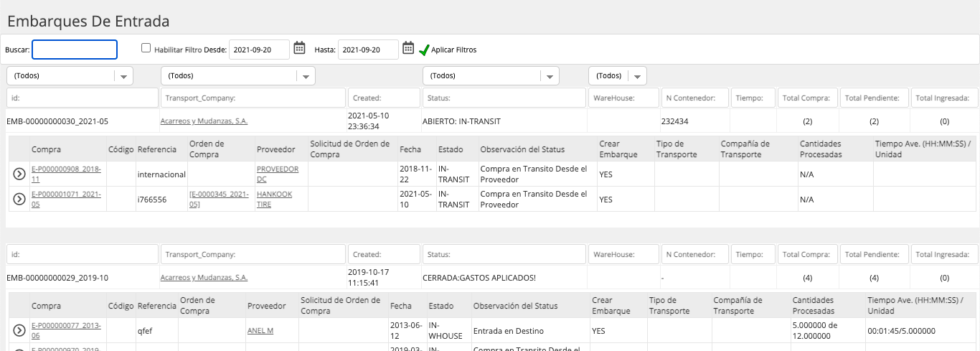Click second table's Status: filter field
This screenshot has height=351, width=980.
point(504,254)
